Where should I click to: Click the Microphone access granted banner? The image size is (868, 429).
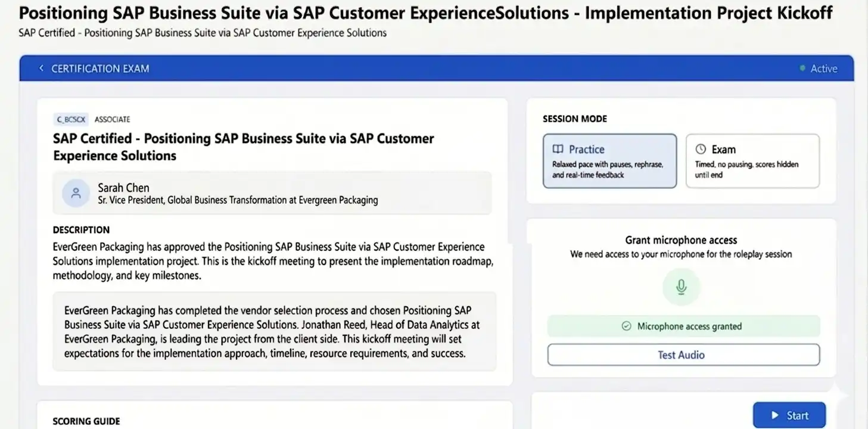tap(683, 327)
